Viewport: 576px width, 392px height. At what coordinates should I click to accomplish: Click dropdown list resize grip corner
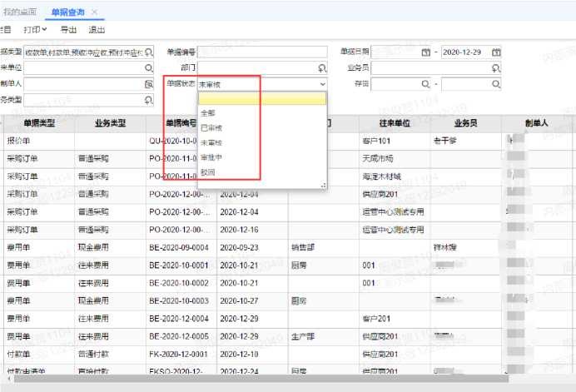tap(323, 186)
